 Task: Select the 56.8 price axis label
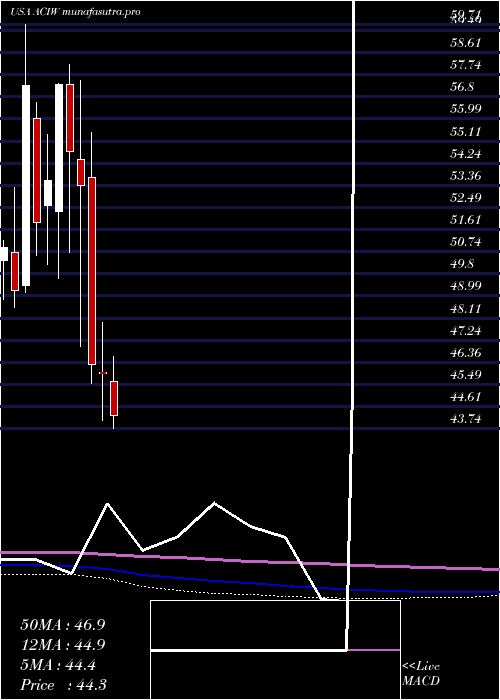462,87
